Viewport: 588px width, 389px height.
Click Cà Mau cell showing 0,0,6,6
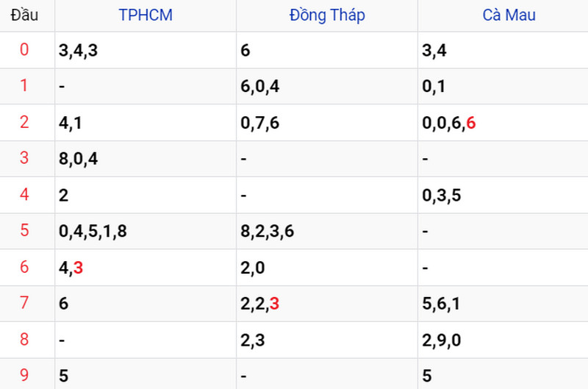503,123
